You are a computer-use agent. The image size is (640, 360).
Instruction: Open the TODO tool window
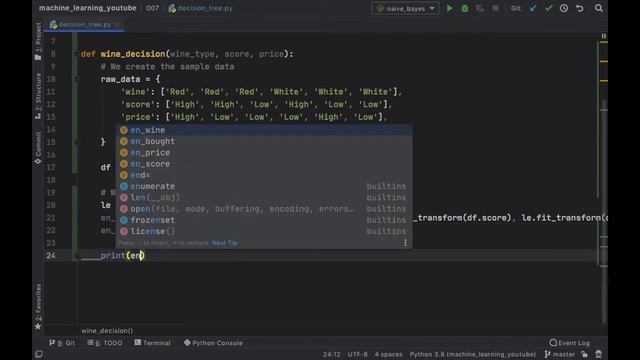(x=104, y=343)
